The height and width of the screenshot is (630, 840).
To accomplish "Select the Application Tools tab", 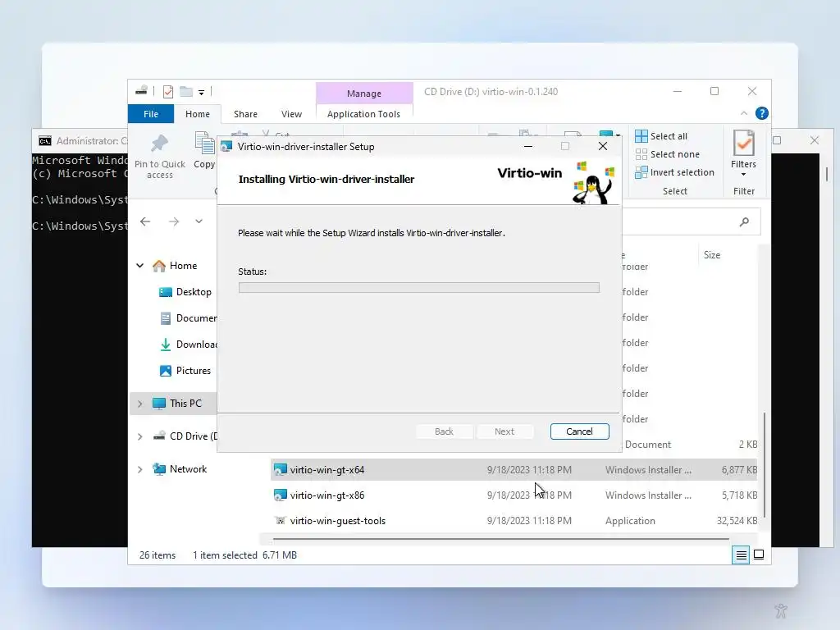I will click(363, 114).
